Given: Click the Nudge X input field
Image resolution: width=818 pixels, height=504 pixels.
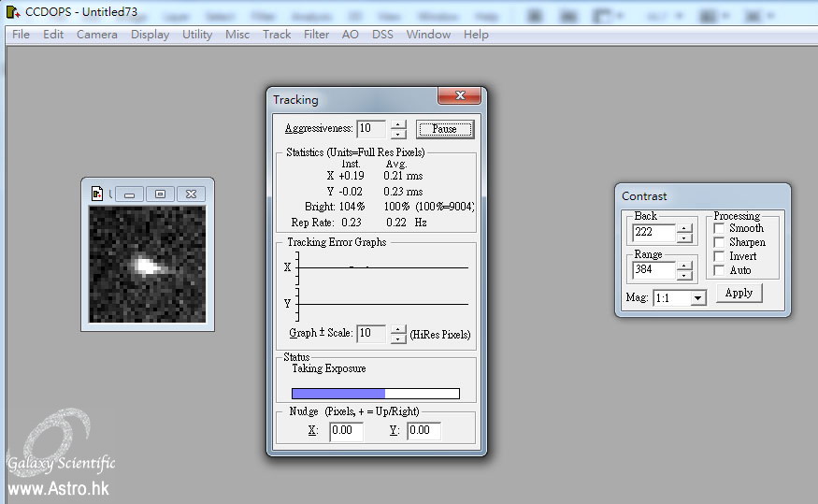Looking at the screenshot, I should click(346, 431).
